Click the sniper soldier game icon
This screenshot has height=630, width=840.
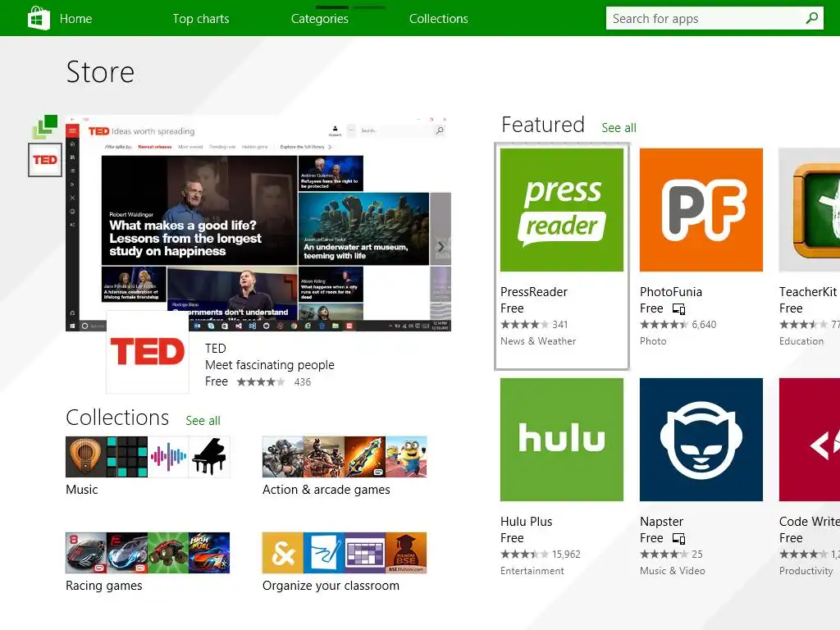click(x=283, y=457)
